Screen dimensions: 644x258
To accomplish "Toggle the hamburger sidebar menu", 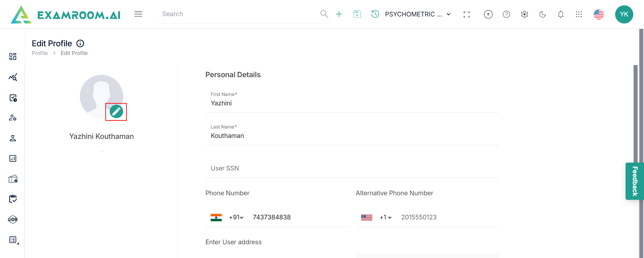I will pyautogui.click(x=138, y=14).
